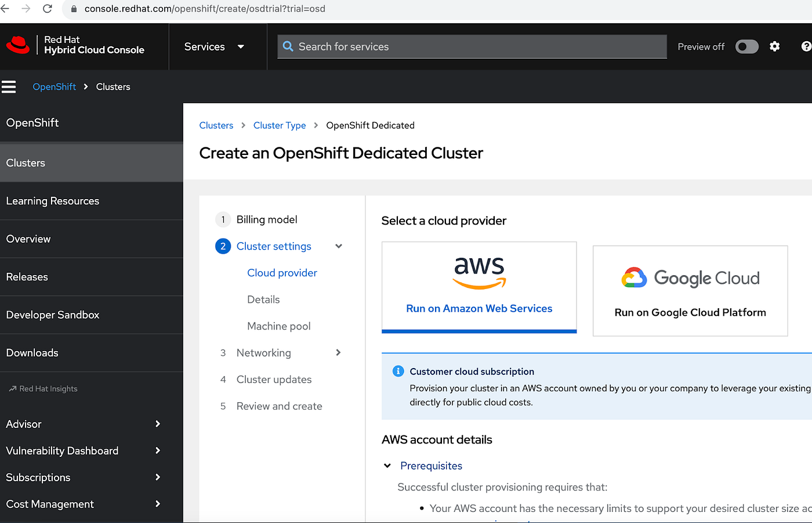Image resolution: width=812 pixels, height=523 pixels.
Task: Click the padlock icon in the address bar
Action: click(73, 9)
